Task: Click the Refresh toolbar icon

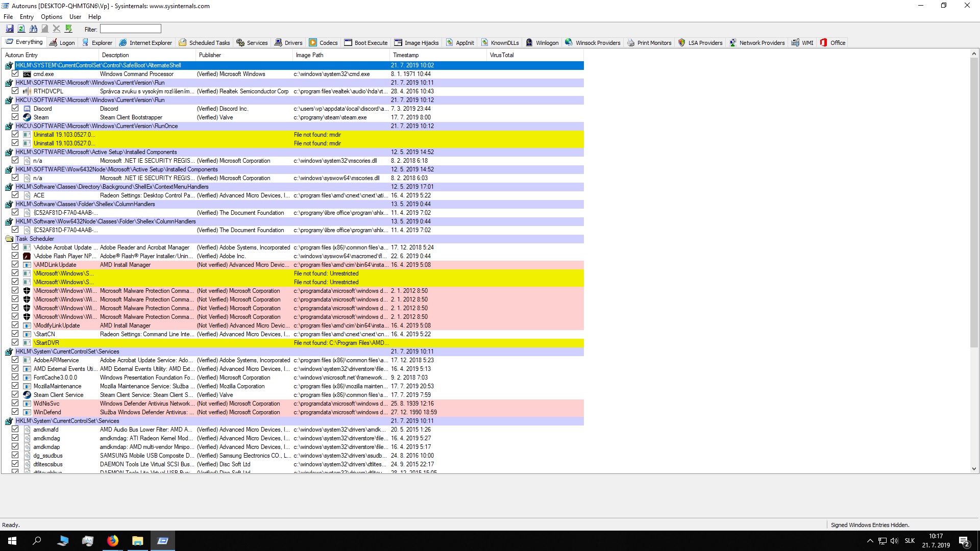Action: (21, 29)
